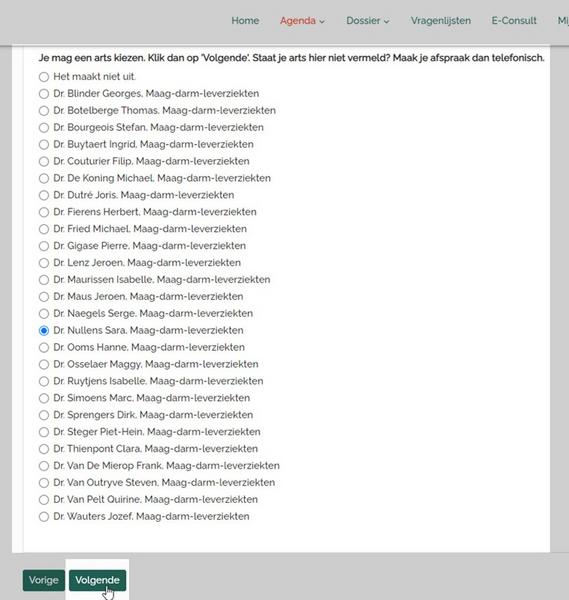Choose Dr. Fierens Herbert radio button
The image size is (569, 600).
tap(44, 212)
